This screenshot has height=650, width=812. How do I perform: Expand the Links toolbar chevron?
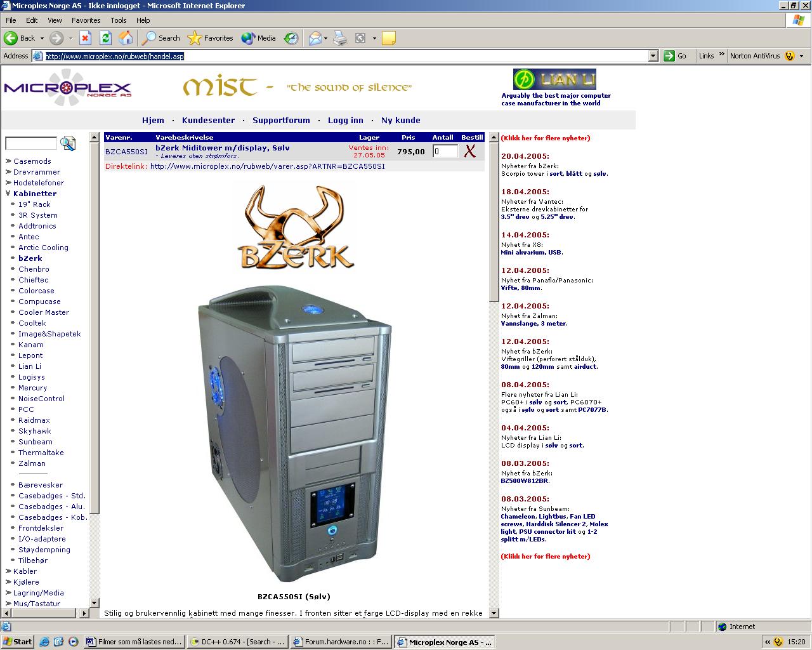coord(721,55)
